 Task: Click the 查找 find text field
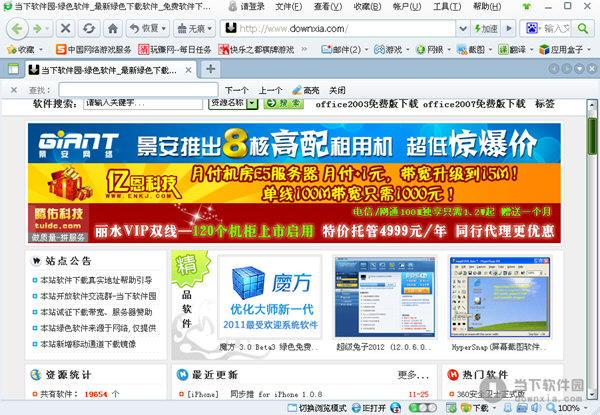click(139, 90)
